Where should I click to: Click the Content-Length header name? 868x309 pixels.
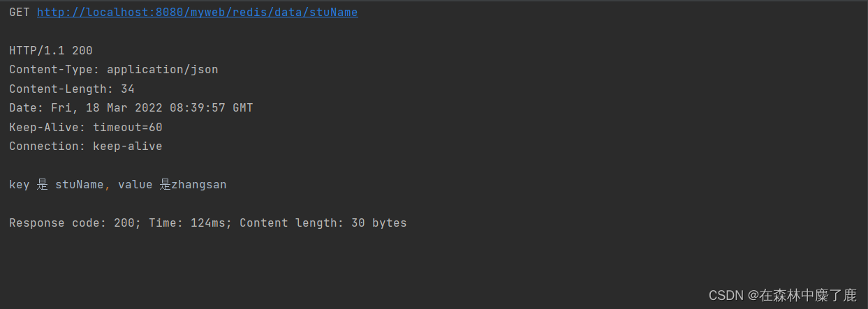click(x=59, y=89)
